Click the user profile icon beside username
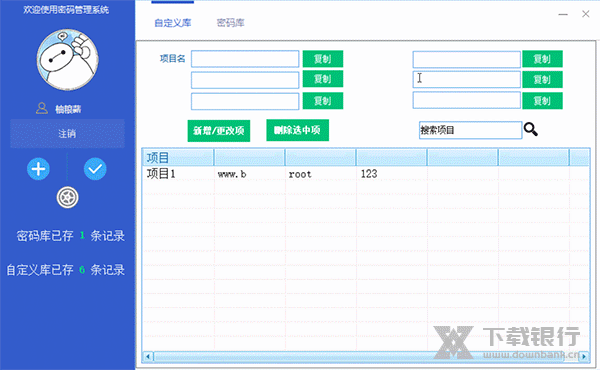The image size is (600, 370). point(42,108)
